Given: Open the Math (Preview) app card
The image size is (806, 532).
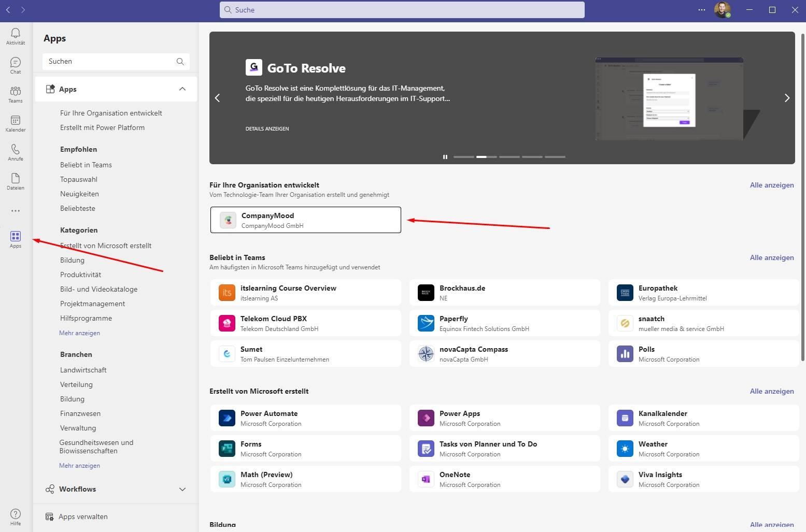Looking at the screenshot, I should (x=306, y=479).
